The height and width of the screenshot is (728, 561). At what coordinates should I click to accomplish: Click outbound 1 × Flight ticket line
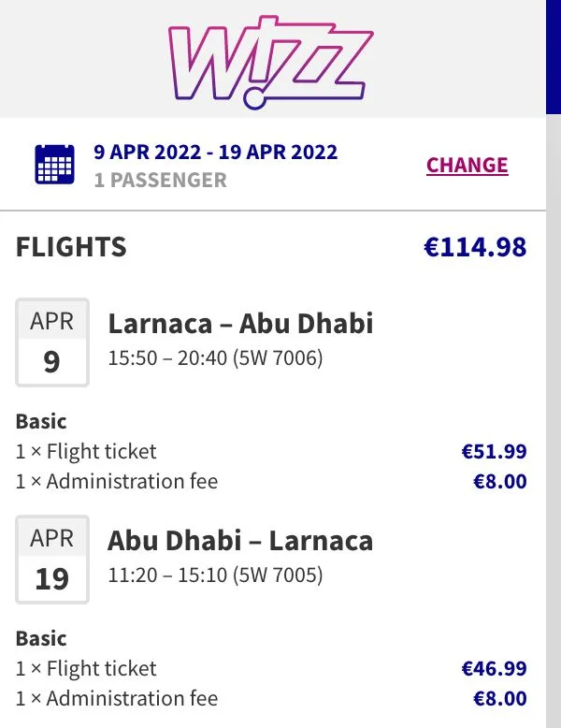coord(86,451)
